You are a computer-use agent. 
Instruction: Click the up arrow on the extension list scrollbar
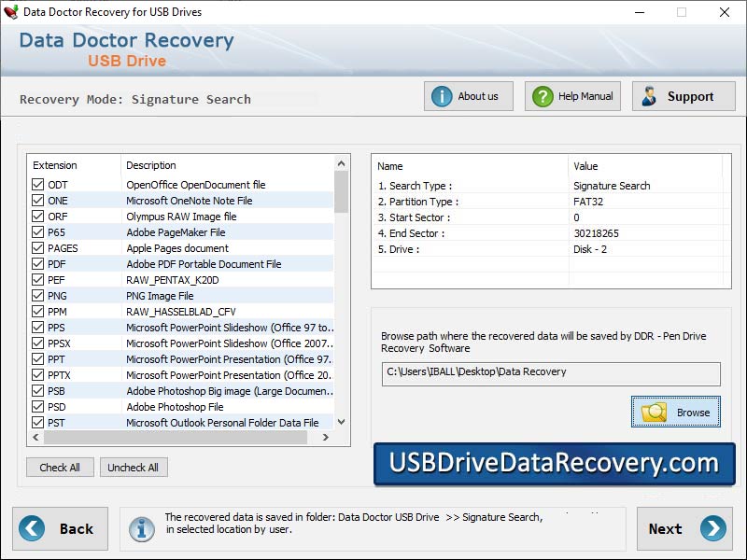(x=341, y=165)
